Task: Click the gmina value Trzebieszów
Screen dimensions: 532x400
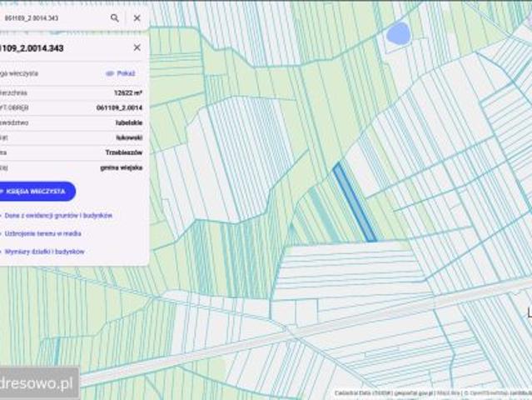Action: coord(124,152)
